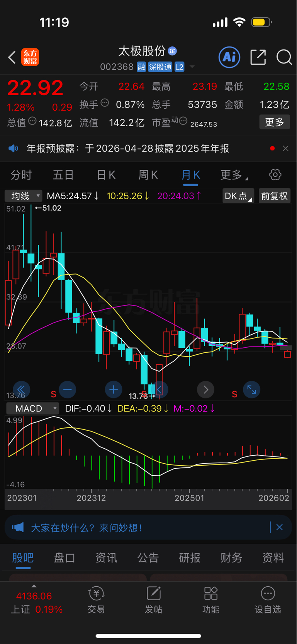The image size is (297, 644).
Task: Move chart left one candle
Action: click(x=160, y=389)
